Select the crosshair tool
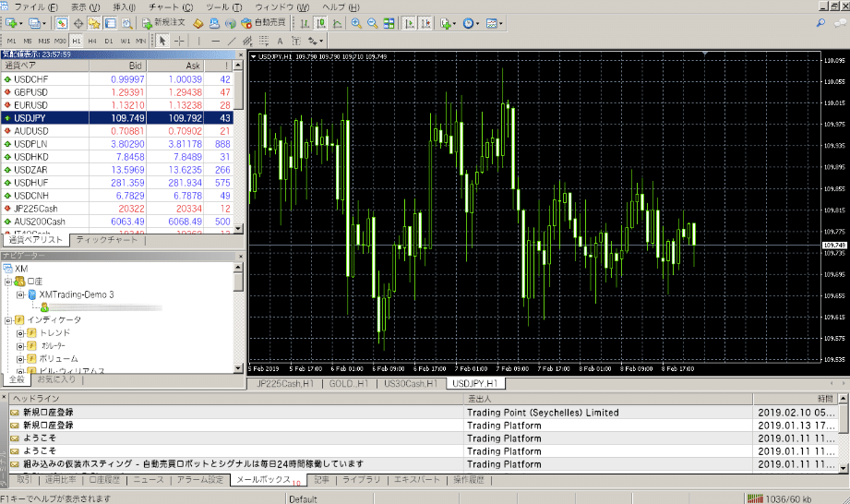The image size is (850, 504). 179,41
